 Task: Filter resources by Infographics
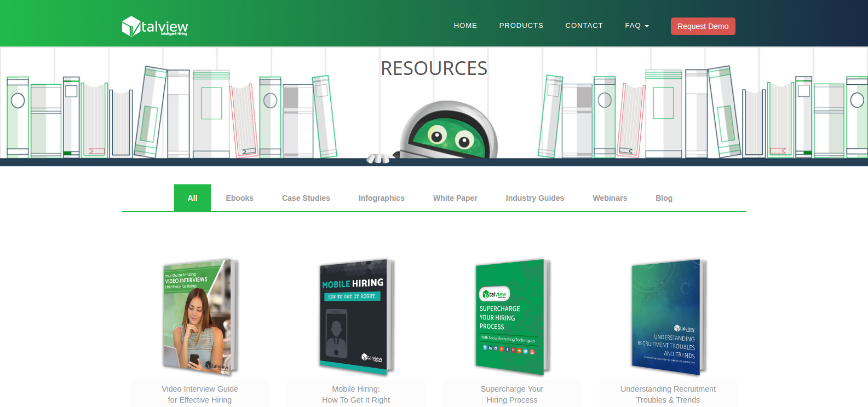[x=381, y=198]
